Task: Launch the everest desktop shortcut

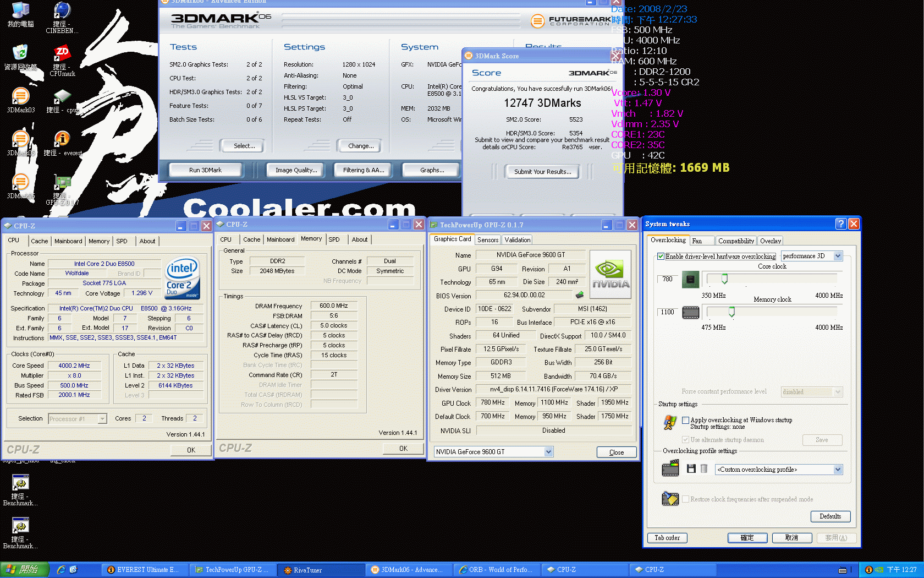Action: 62,143
